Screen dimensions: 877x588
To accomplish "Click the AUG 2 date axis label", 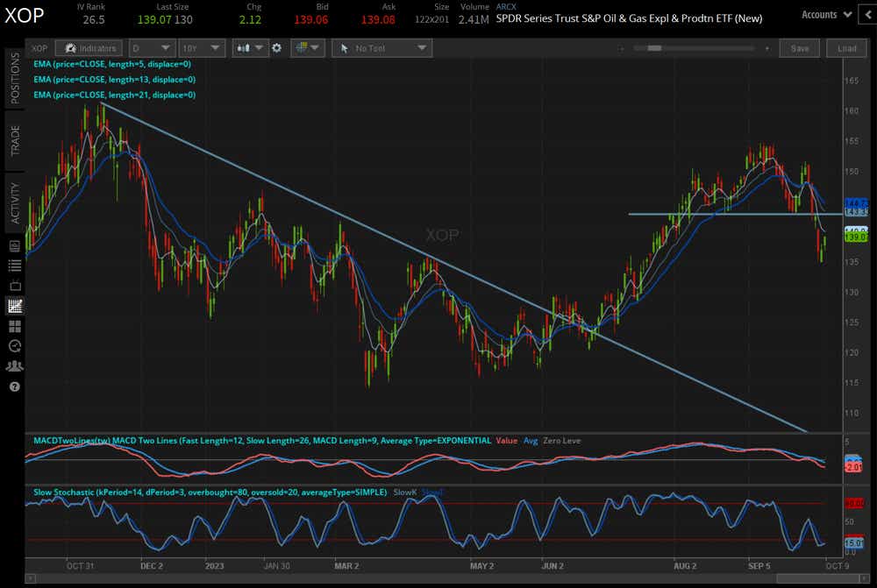I will pyautogui.click(x=685, y=566).
